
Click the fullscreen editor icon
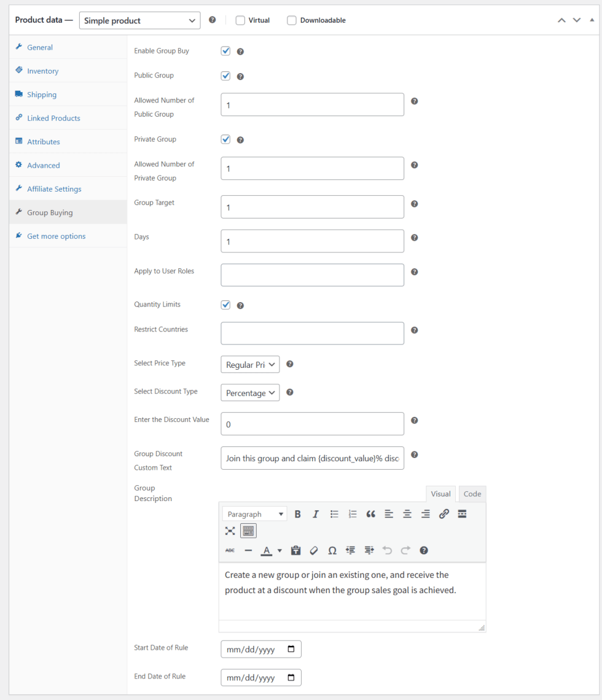click(x=230, y=531)
